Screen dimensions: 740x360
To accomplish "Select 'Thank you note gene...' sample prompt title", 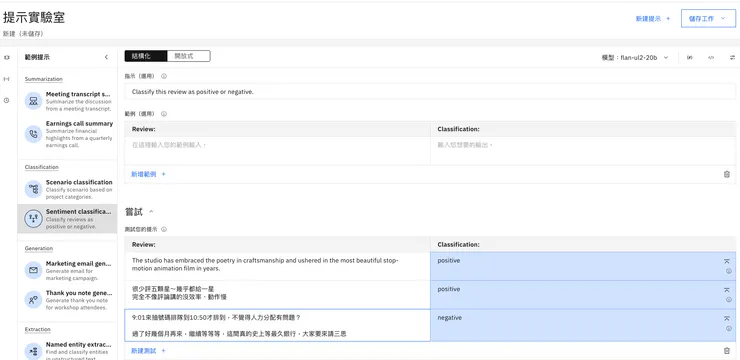I will coord(79,293).
